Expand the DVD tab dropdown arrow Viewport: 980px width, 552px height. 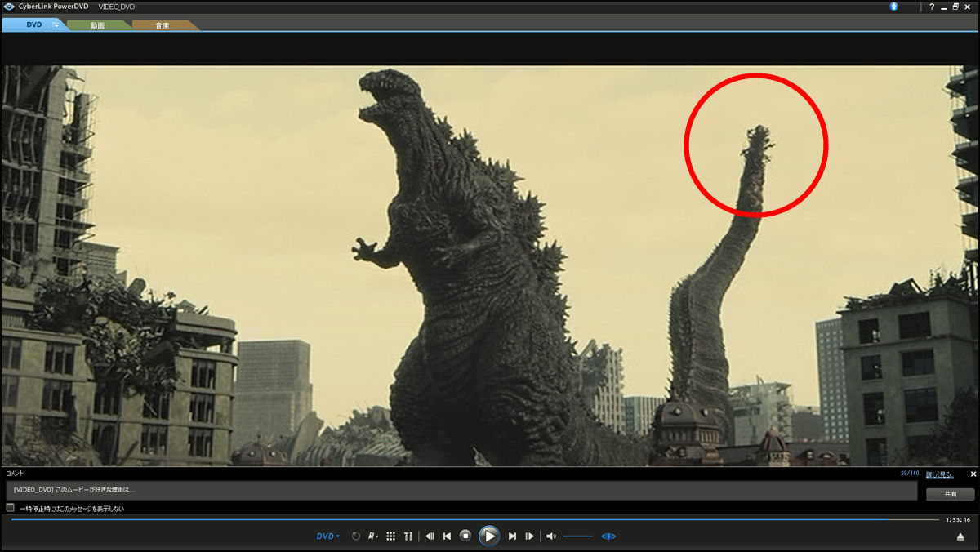56,25
